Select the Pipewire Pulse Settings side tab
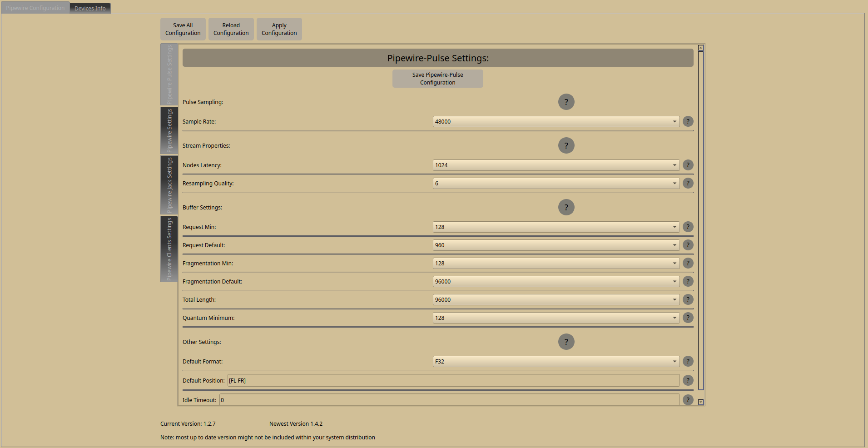 pos(169,75)
